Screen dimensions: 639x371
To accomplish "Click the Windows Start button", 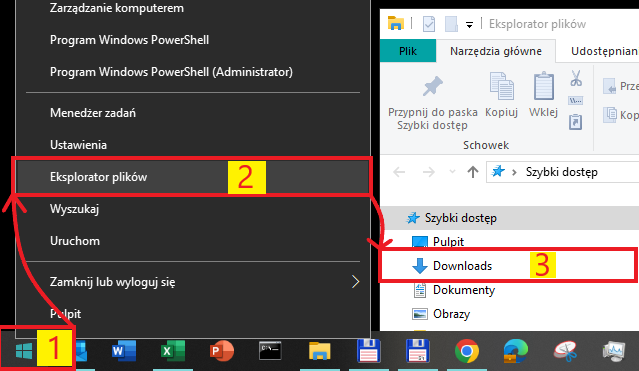I will click(24, 351).
